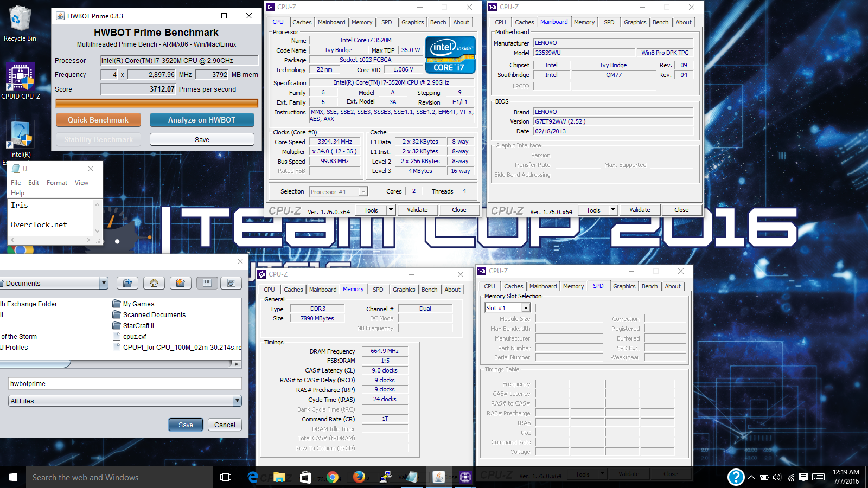Open the Caches tab in top CPU window
Screen dimensions: 868x488
tap(302, 22)
